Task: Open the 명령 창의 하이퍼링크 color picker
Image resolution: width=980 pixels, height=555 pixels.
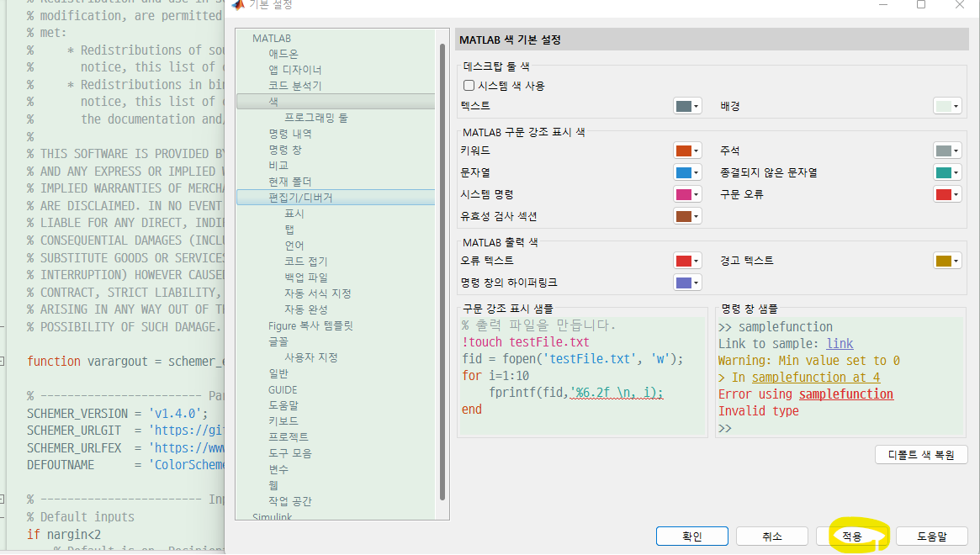Action: 687,283
